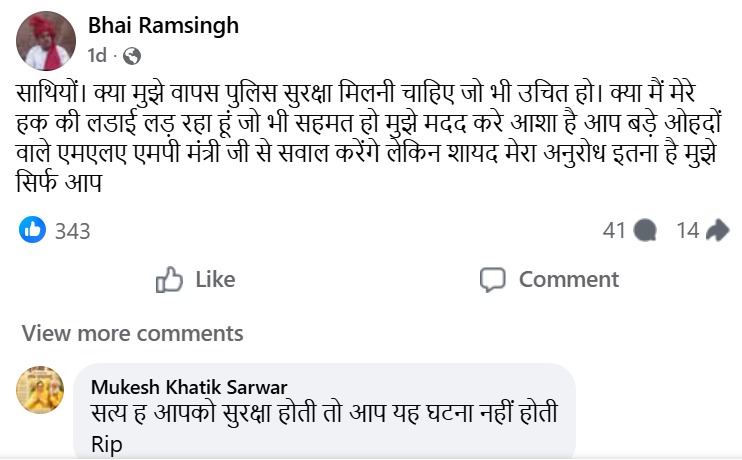The height and width of the screenshot is (460, 742).
Task: Click the comment bubble icon beside 41
Action: coord(645,230)
